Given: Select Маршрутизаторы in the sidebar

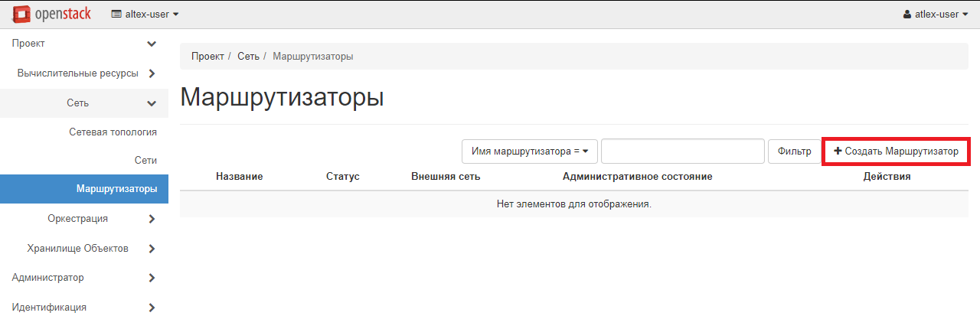Looking at the screenshot, I should (x=116, y=188).
